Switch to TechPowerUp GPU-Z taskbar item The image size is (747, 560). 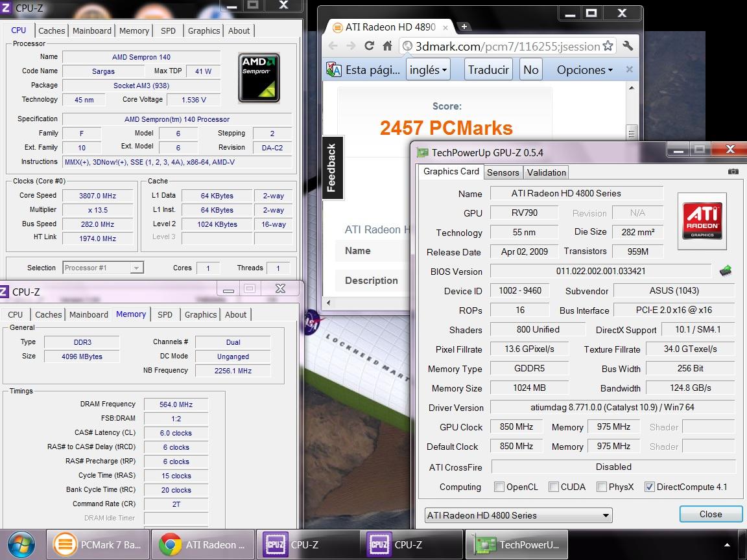(517, 544)
